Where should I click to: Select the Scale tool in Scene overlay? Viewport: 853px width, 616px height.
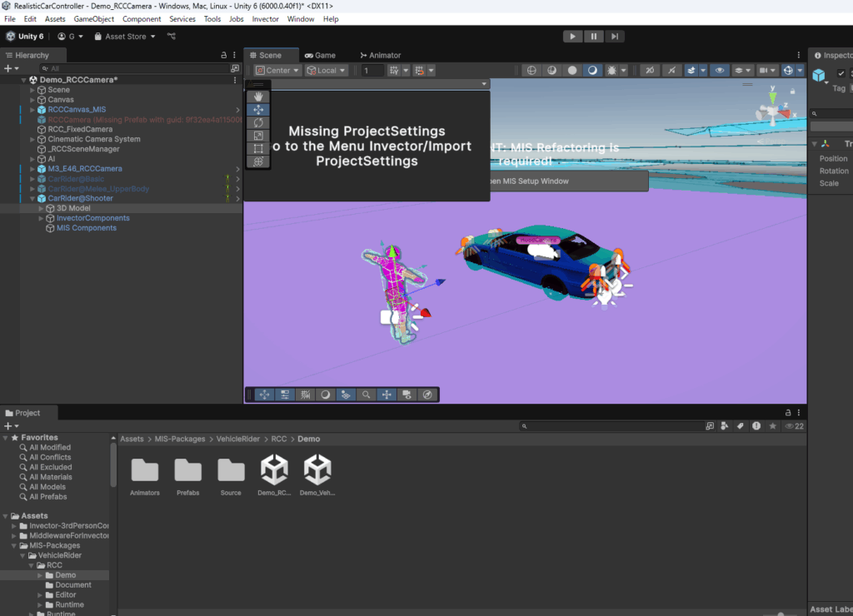pos(258,136)
